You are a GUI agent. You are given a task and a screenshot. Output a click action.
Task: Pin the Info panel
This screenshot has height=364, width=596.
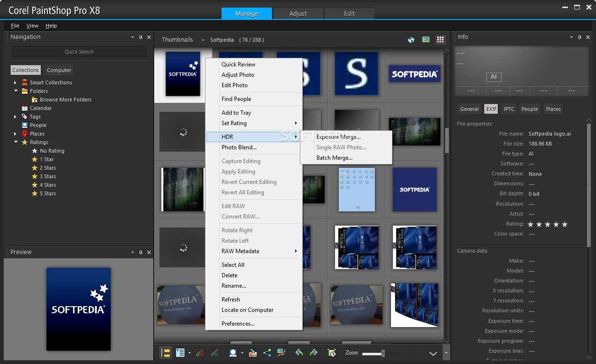[x=579, y=37]
